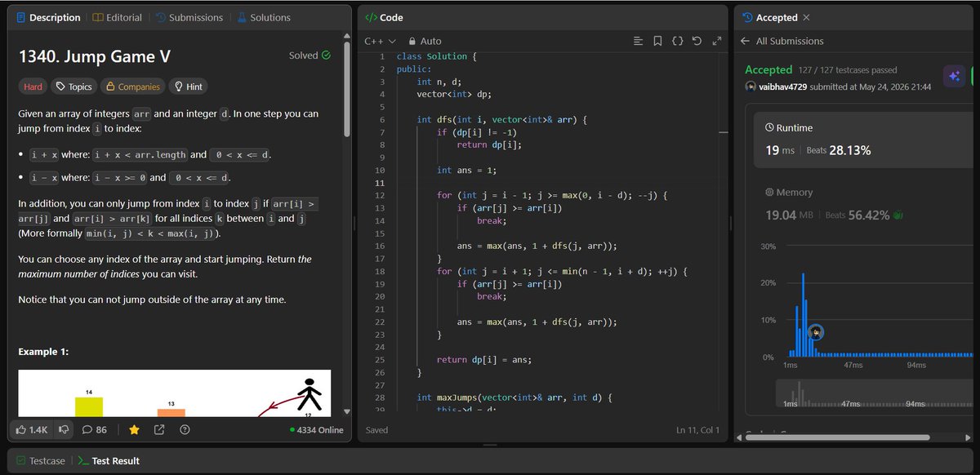Switch to the Description tab
The width and height of the screenshot is (980, 475).
[x=48, y=17]
